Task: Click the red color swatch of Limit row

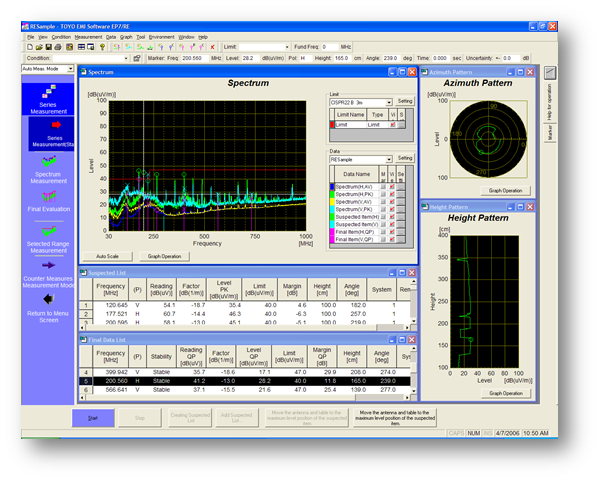Action: coord(332,125)
